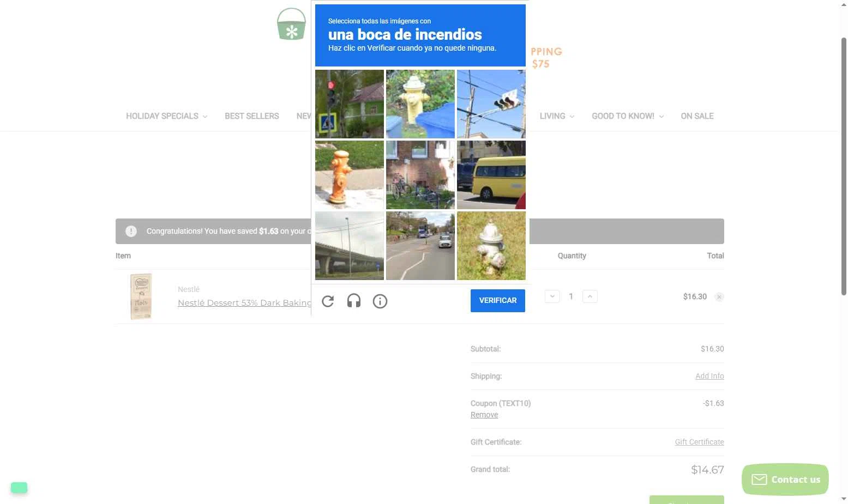Click the small green widget button bottom-left
Viewport: 848px width, 504px height.
click(x=19, y=488)
